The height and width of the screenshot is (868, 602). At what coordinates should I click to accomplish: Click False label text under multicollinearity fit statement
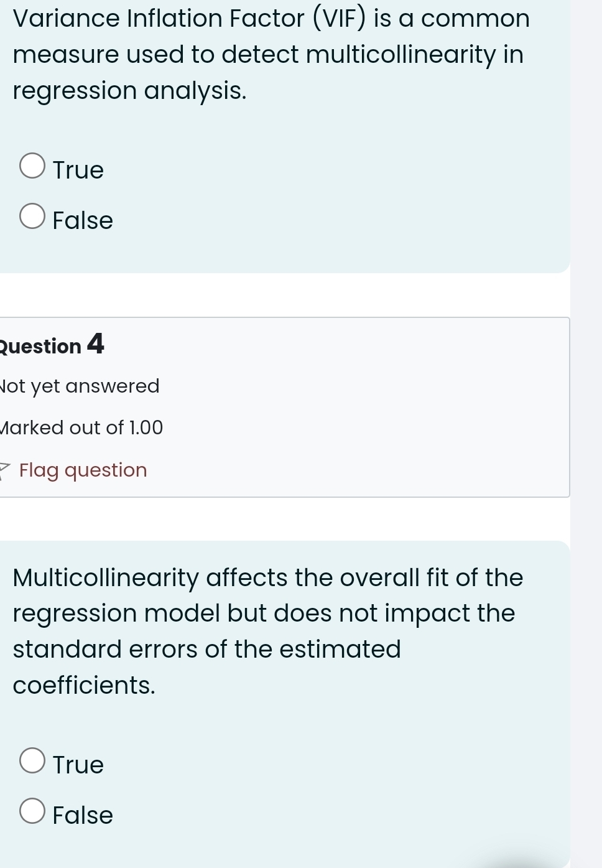coord(83,815)
